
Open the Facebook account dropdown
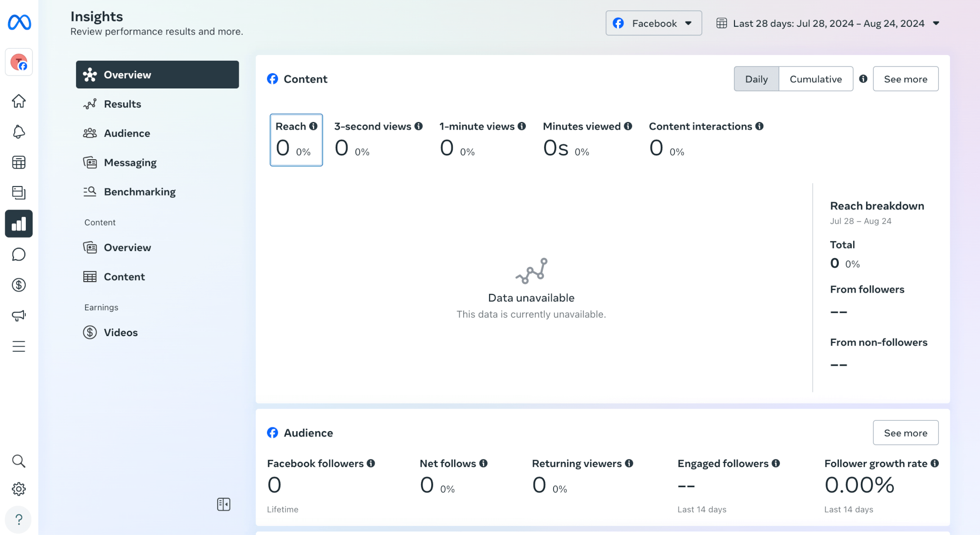(x=653, y=23)
